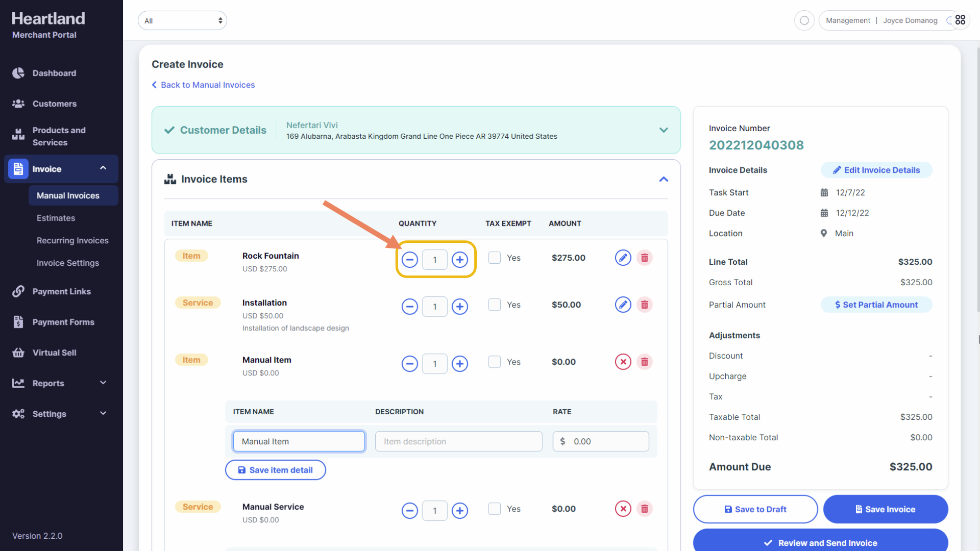Open Task Start date calendar icon
980x551 pixels.
click(x=824, y=193)
